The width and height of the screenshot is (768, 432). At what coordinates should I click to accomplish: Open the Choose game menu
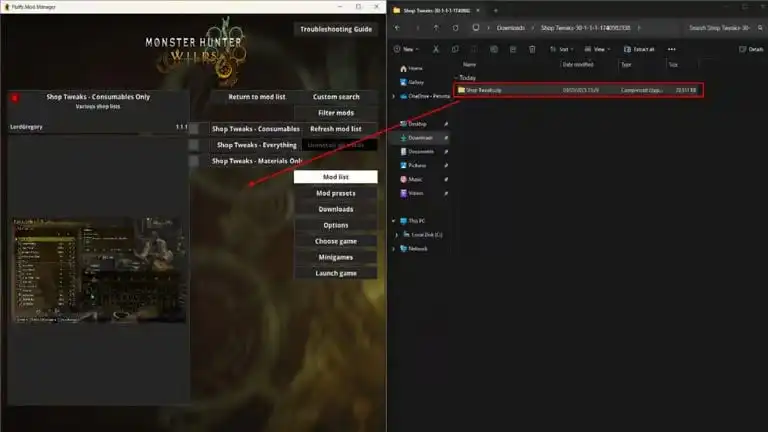click(336, 241)
